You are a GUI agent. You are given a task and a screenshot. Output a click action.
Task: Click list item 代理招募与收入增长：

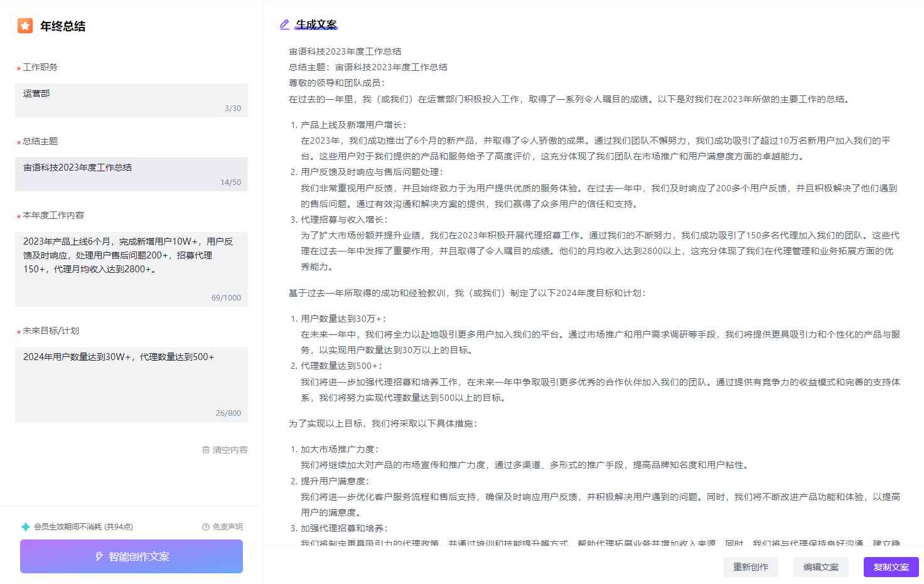pyautogui.click(x=345, y=220)
